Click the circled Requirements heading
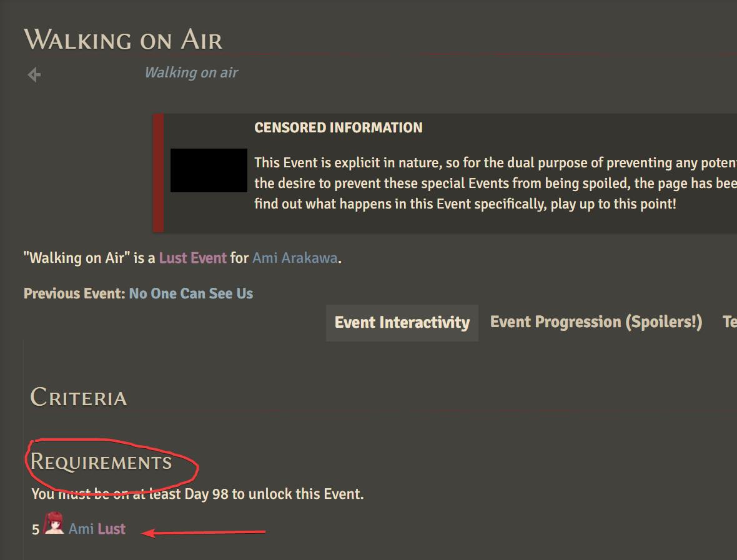The height and width of the screenshot is (560, 737). click(101, 463)
